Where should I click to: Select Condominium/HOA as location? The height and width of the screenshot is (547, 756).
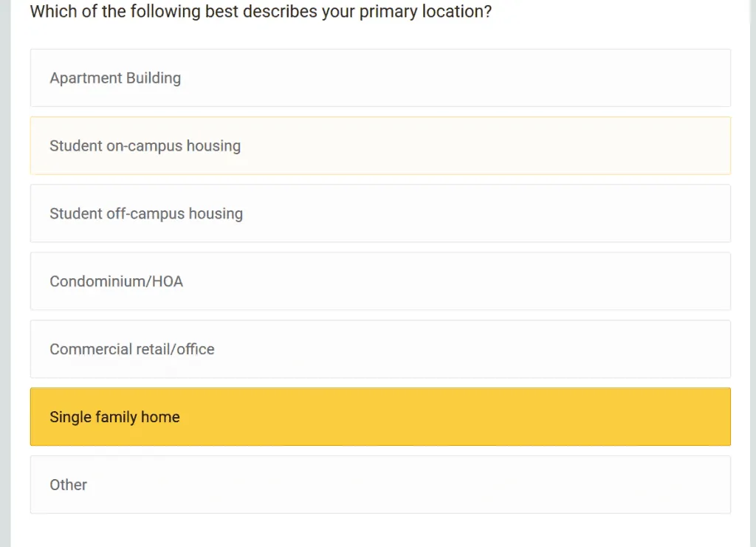click(380, 282)
